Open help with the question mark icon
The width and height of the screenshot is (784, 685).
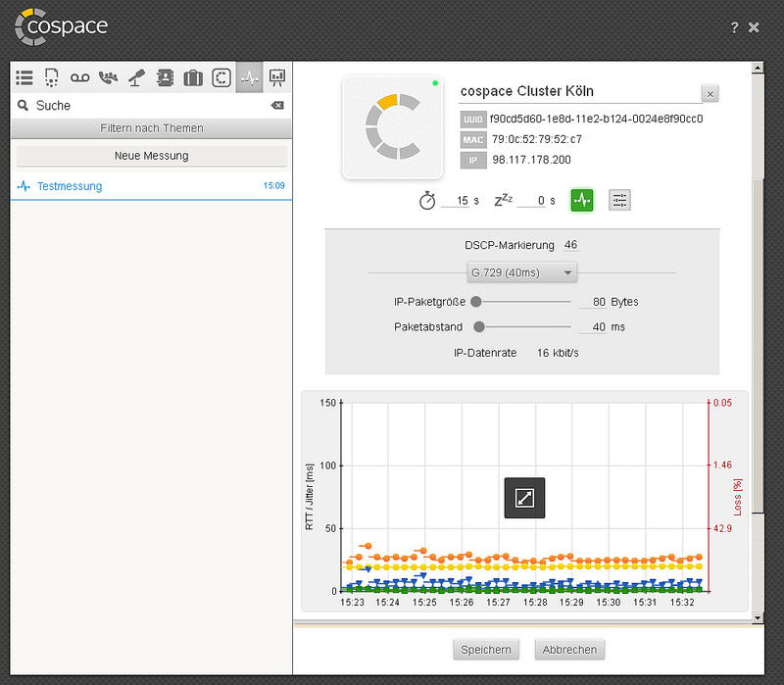click(x=734, y=27)
